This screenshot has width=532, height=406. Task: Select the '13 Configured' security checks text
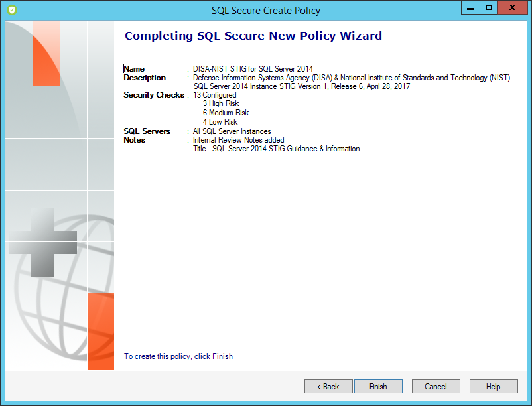tap(215, 95)
